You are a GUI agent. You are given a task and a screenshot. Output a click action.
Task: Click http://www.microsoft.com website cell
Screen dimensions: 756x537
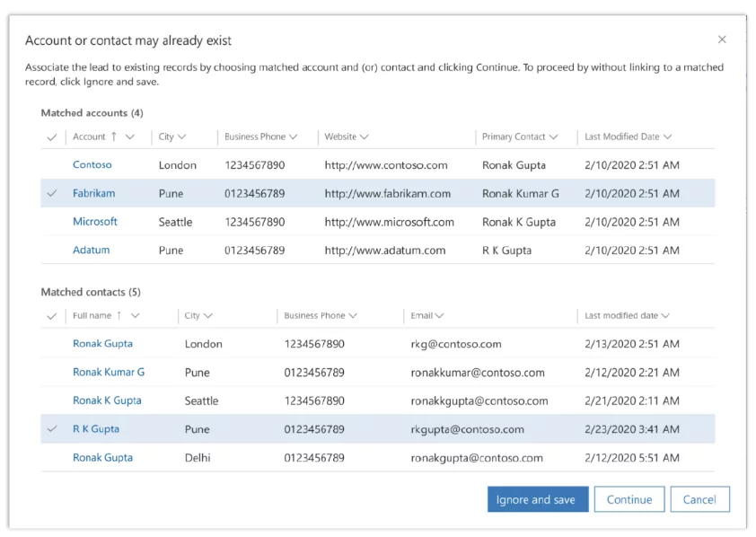[x=389, y=222]
